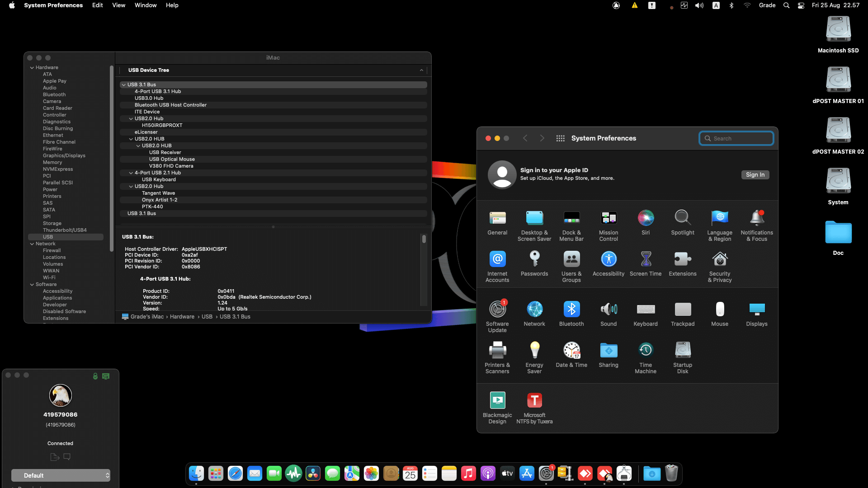
Task: Open Spotlight preferences
Action: coord(683,223)
